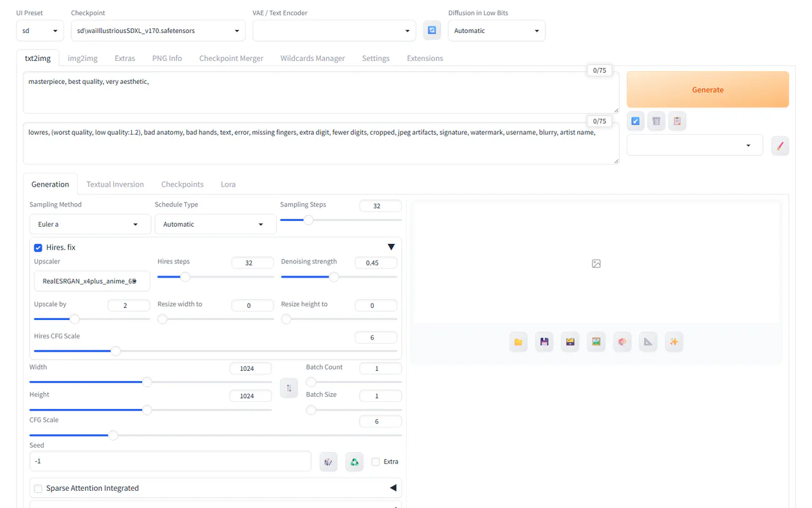Open the Extensions tab
Image resolution: width=812 pixels, height=508 pixels.
point(425,58)
